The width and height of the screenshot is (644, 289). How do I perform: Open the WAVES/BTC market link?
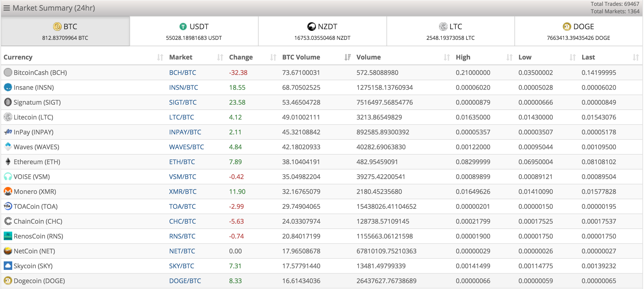[x=187, y=147]
